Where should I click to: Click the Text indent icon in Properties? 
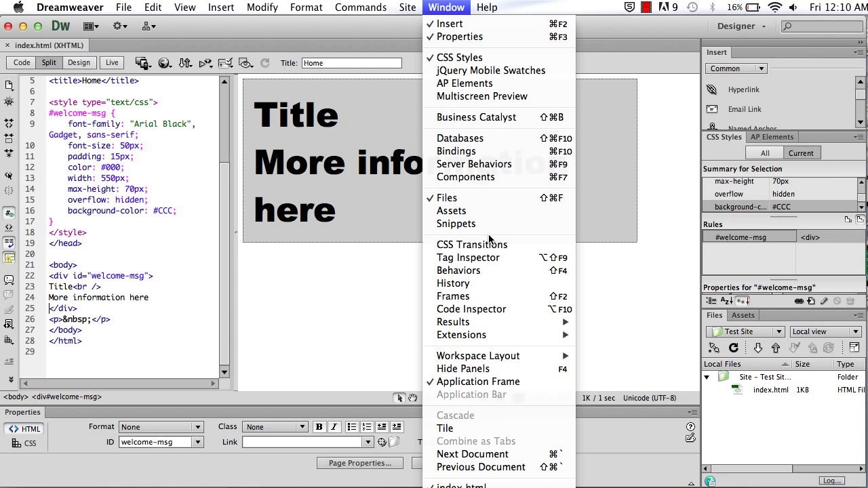[397, 427]
